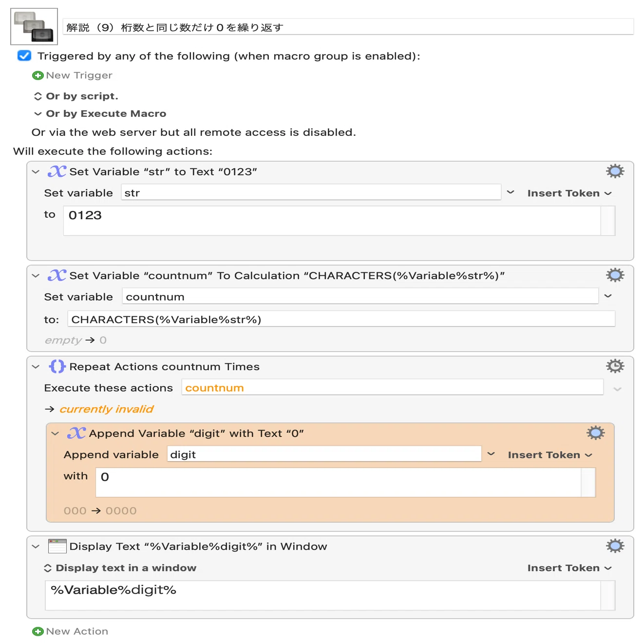Open Insert Token menu for str variable
The image size is (644, 644).
pyautogui.click(x=569, y=193)
